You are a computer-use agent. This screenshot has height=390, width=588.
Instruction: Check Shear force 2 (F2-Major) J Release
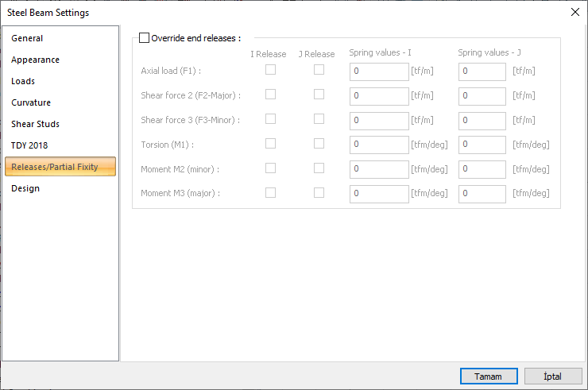point(319,95)
